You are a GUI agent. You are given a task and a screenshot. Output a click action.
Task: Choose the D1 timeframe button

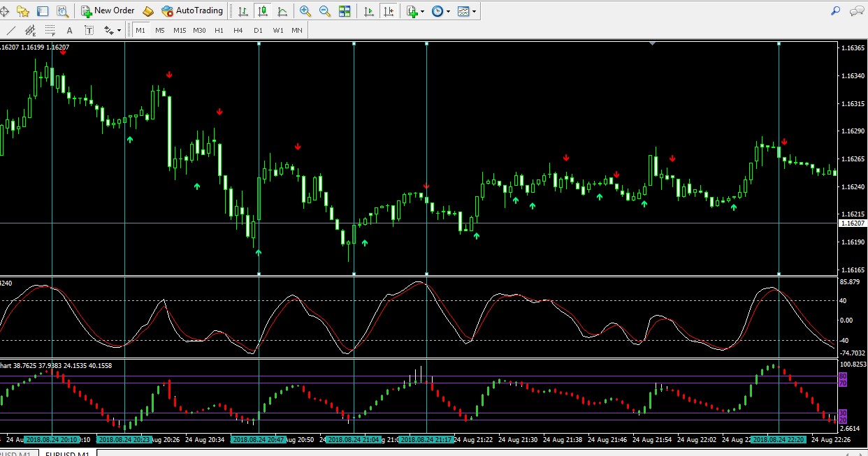pyautogui.click(x=258, y=30)
